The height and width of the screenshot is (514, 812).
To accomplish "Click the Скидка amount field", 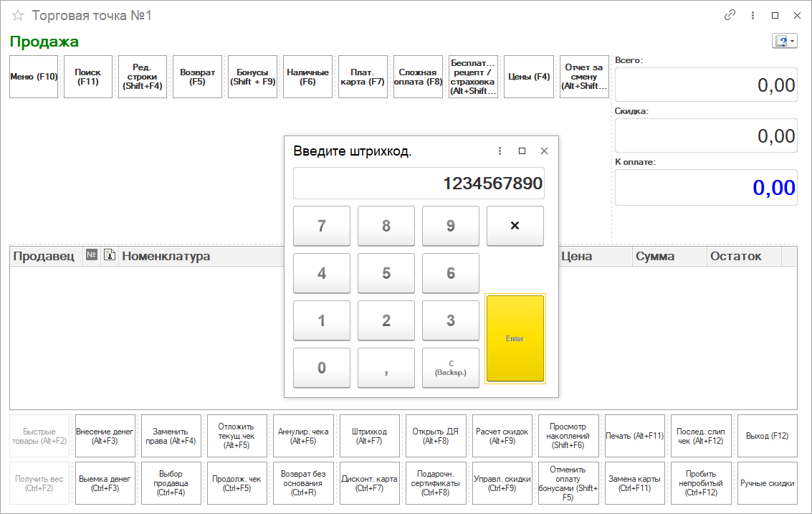I will tap(706, 135).
